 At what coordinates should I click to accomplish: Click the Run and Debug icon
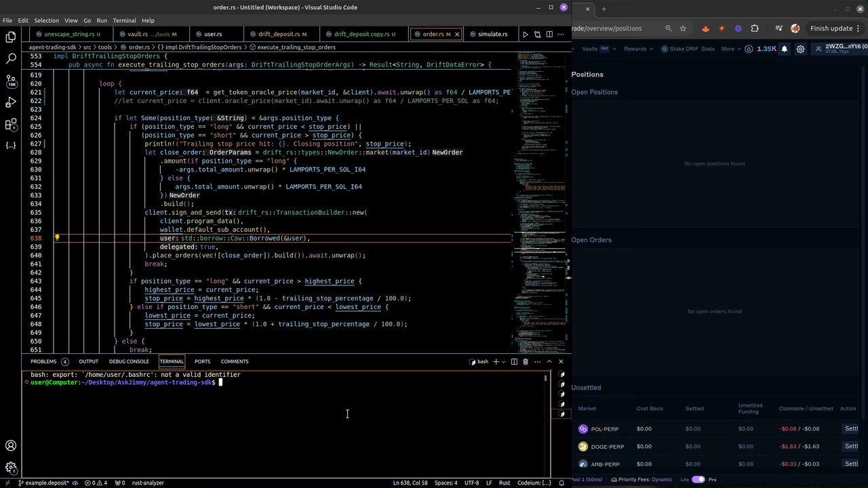click(11, 102)
